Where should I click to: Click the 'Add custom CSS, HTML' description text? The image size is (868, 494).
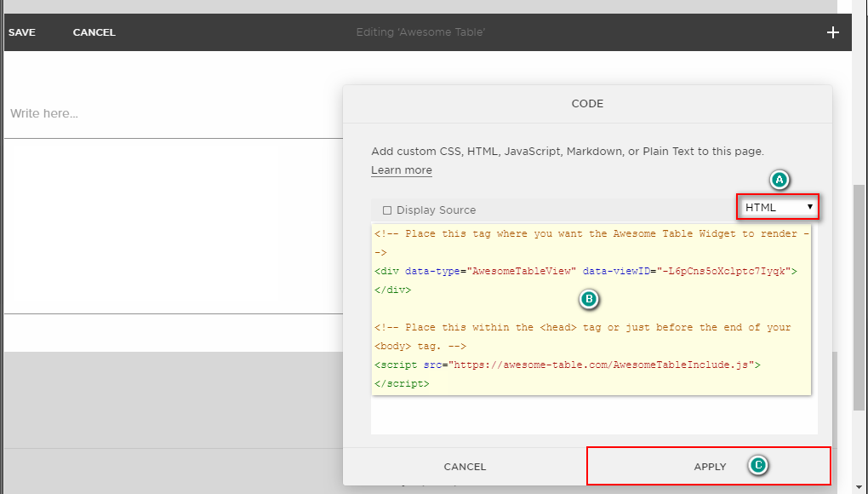(568, 152)
